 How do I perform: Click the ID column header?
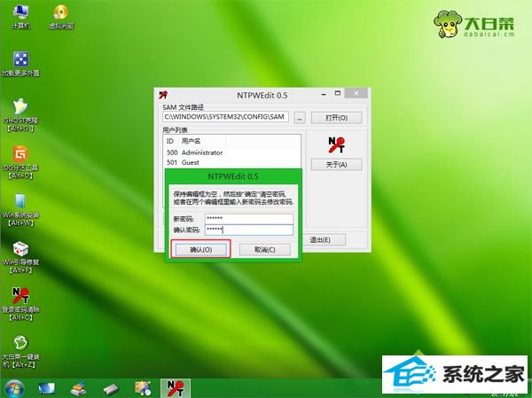(x=170, y=141)
